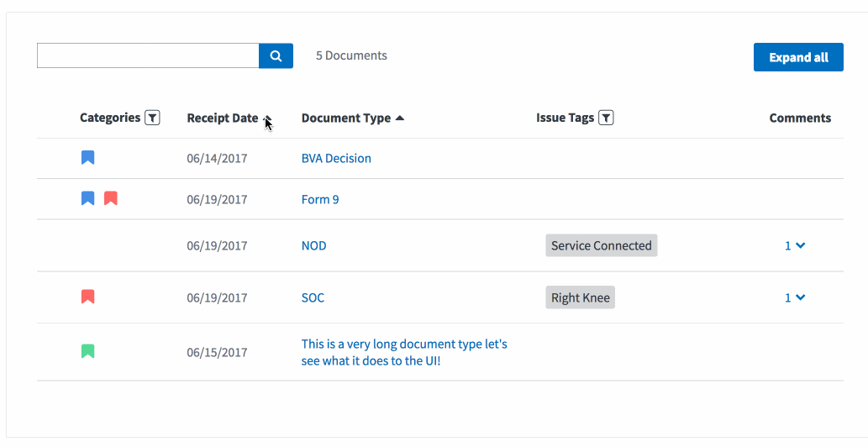868x447 pixels.
Task: Click the Right Knee issue tag
Action: pos(580,297)
